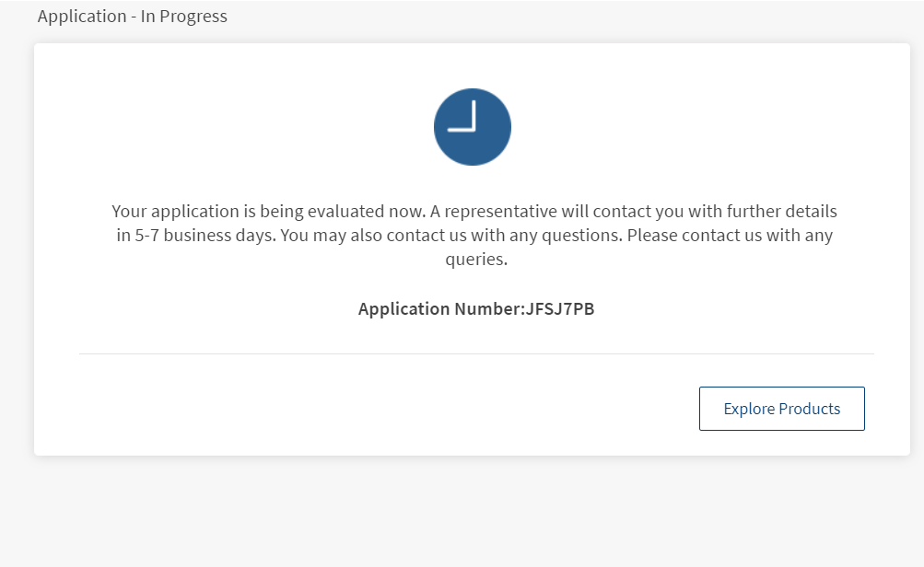Click the application code JFSJ7PB

pos(559,308)
